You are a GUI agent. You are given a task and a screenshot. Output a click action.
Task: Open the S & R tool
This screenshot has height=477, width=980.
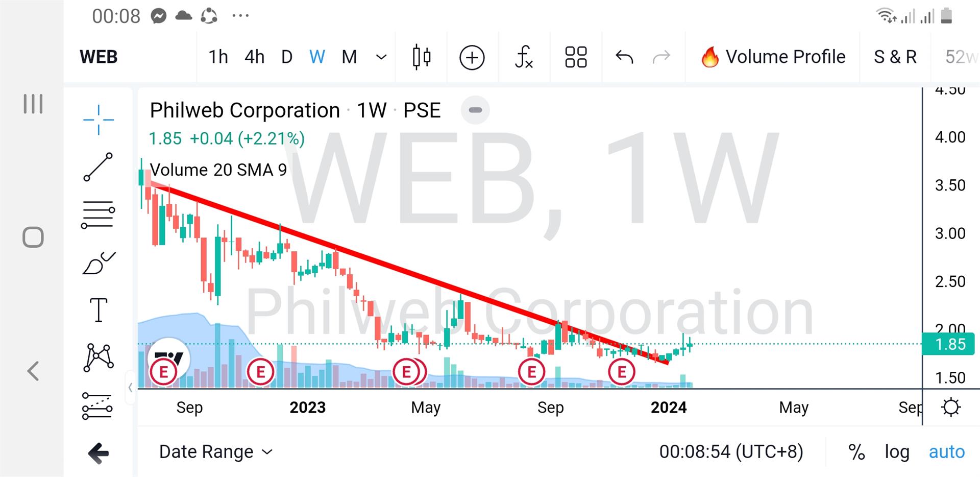tap(895, 57)
